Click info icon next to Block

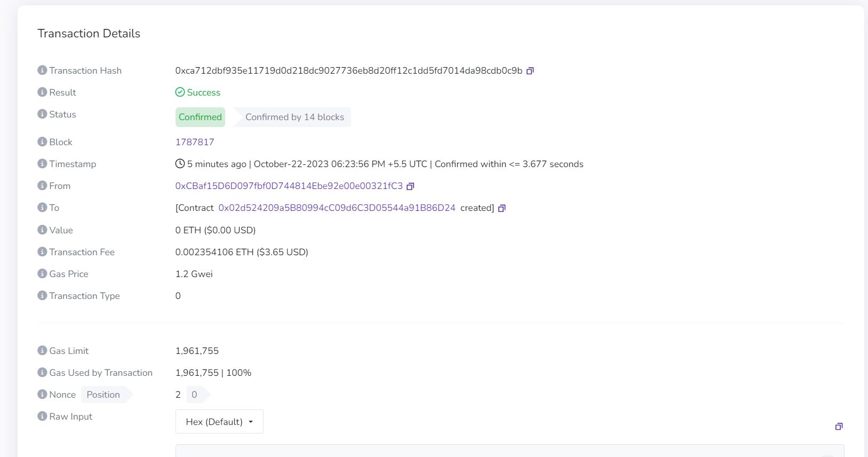tap(42, 141)
